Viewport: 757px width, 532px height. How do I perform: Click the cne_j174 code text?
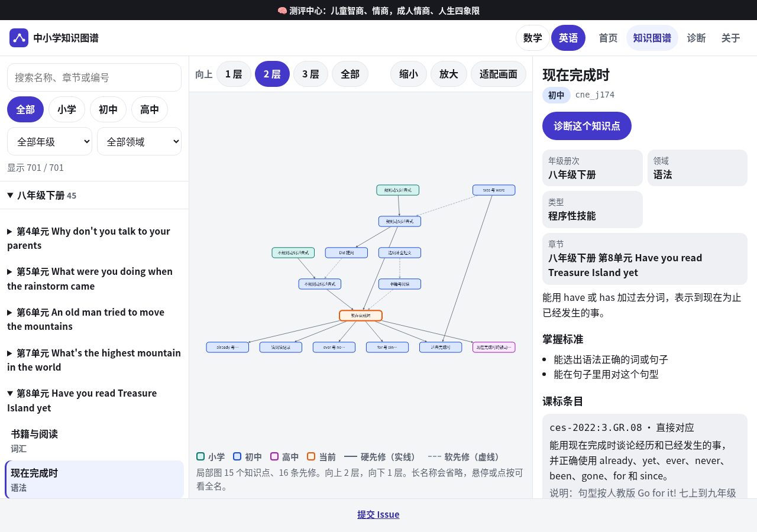[595, 95]
